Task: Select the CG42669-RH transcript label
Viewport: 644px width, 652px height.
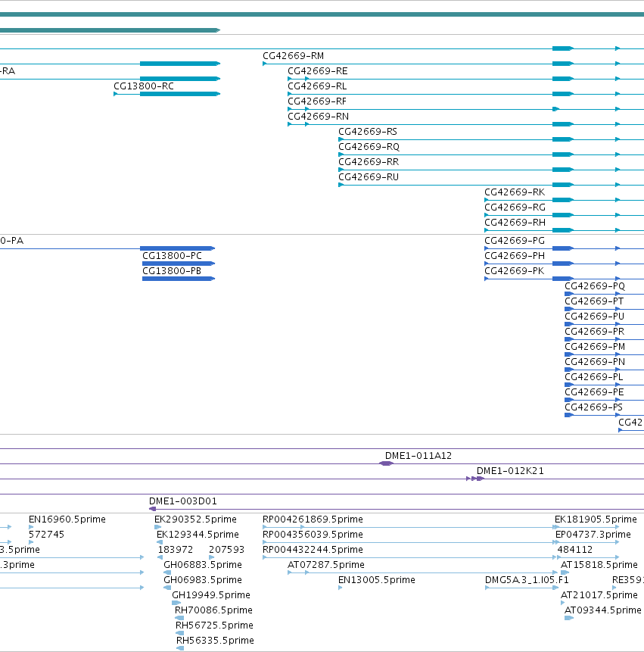Action: [x=515, y=223]
